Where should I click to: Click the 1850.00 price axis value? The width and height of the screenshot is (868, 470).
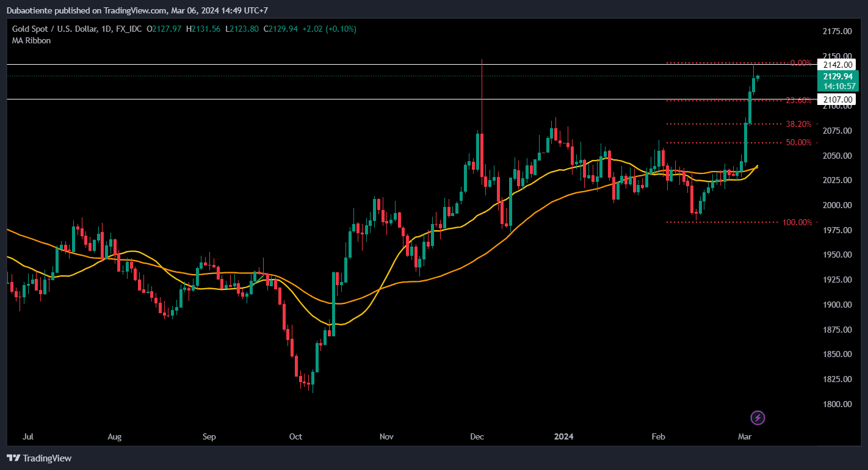point(837,355)
